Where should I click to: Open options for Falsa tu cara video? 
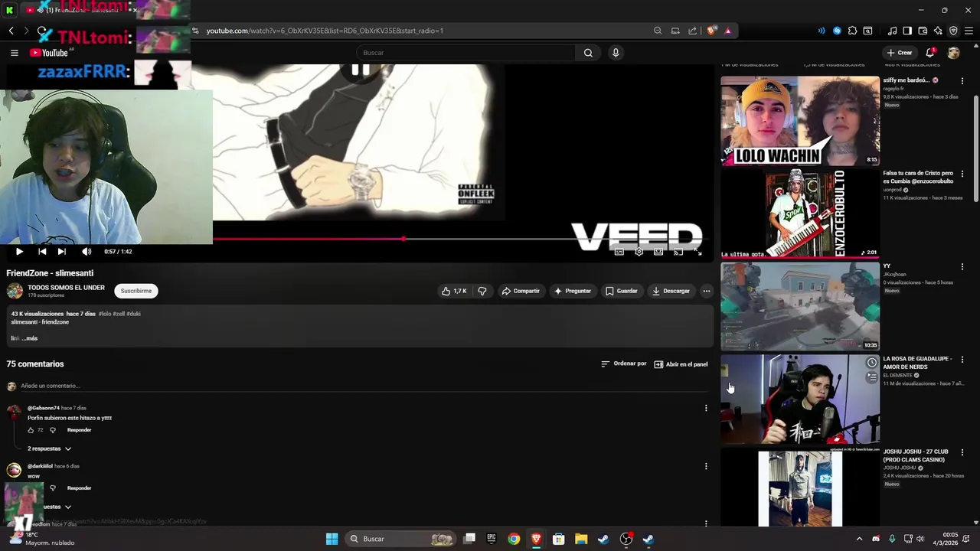point(962,174)
